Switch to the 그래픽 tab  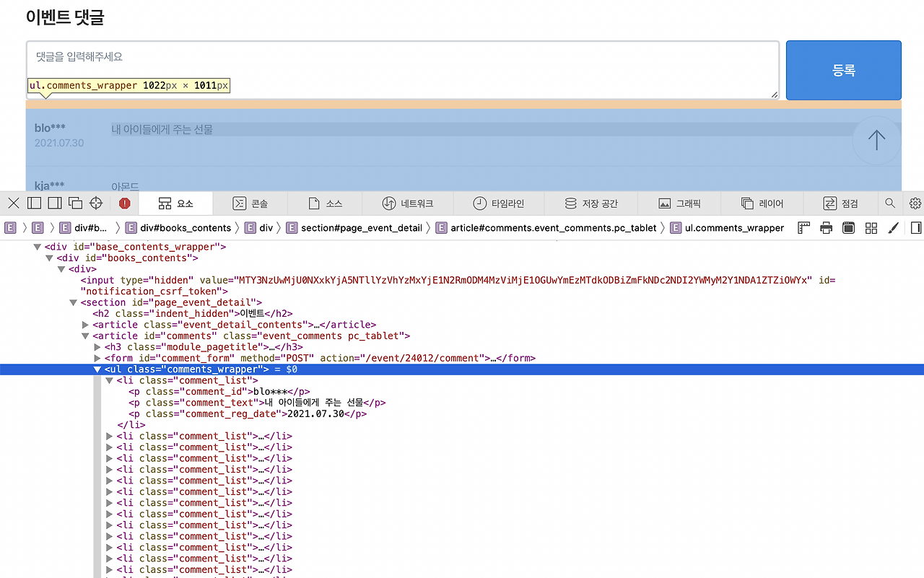coord(679,203)
